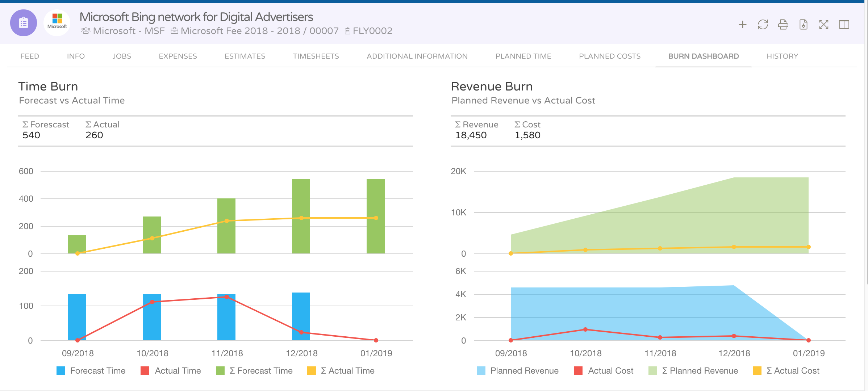The height and width of the screenshot is (391, 868).
Task: Switch to the TIMESHEETS tab
Action: coord(316,56)
